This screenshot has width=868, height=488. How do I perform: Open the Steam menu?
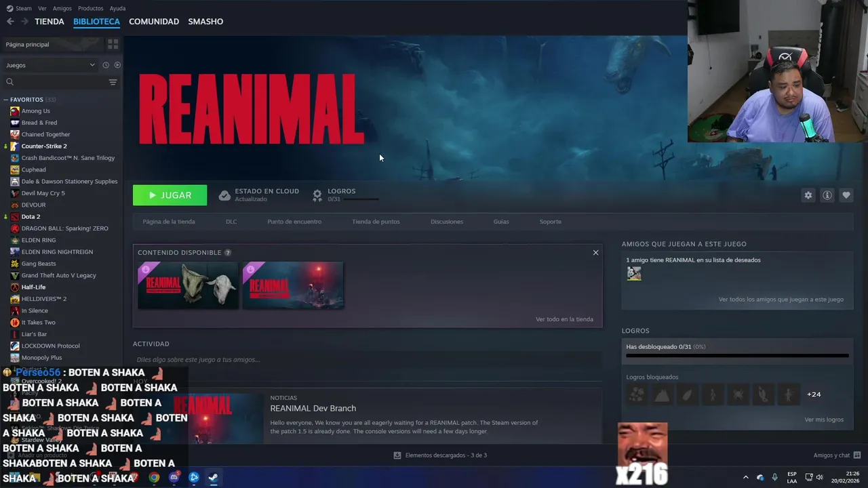pyautogui.click(x=19, y=8)
